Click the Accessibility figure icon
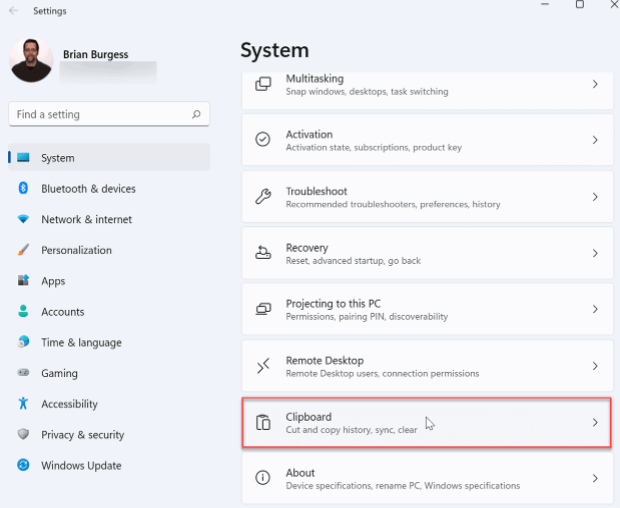 pyautogui.click(x=23, y=403)
